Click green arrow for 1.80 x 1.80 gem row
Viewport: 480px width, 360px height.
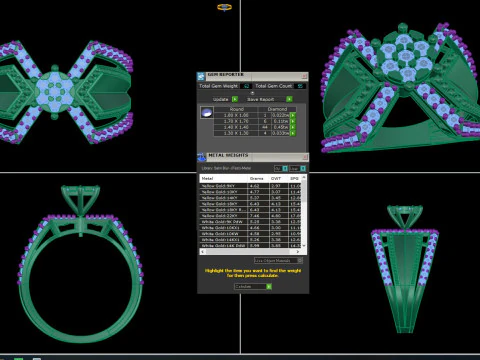pos(293,115)
